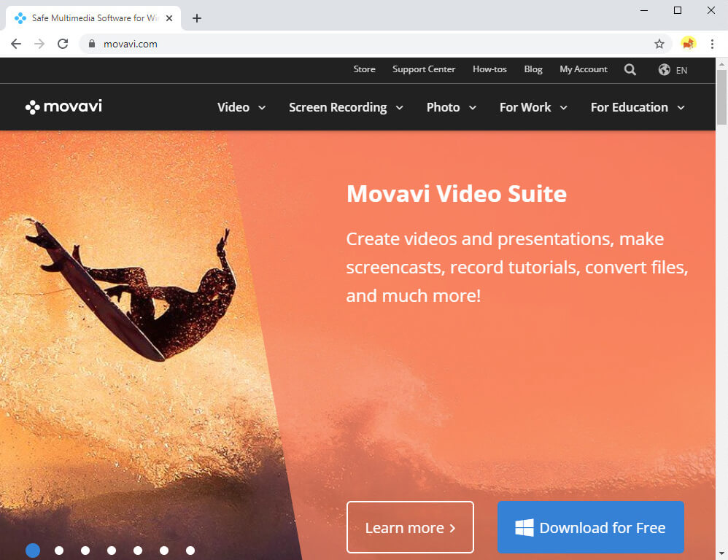
Task: Click the scrollbar down arrow
Action: coord(721,553)
